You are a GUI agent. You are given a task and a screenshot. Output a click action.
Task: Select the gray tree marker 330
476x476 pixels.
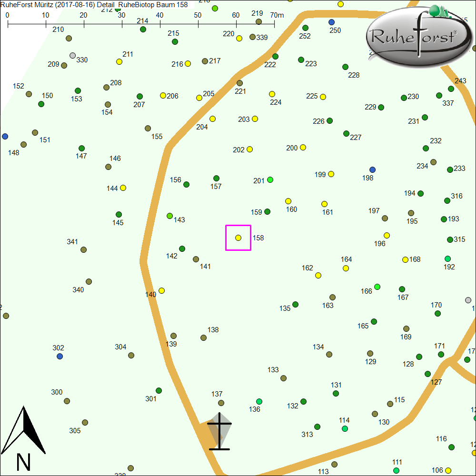(72, 56)
